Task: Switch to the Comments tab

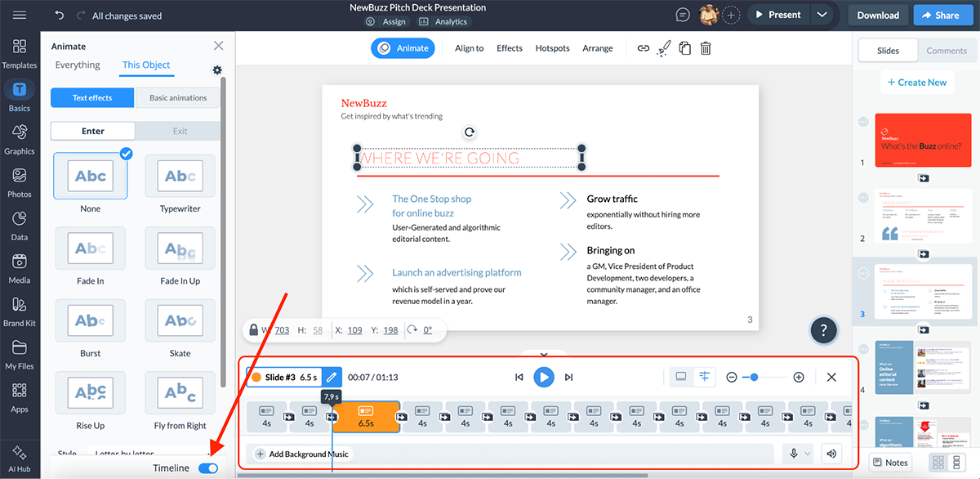Action: (x=947, y=50)
